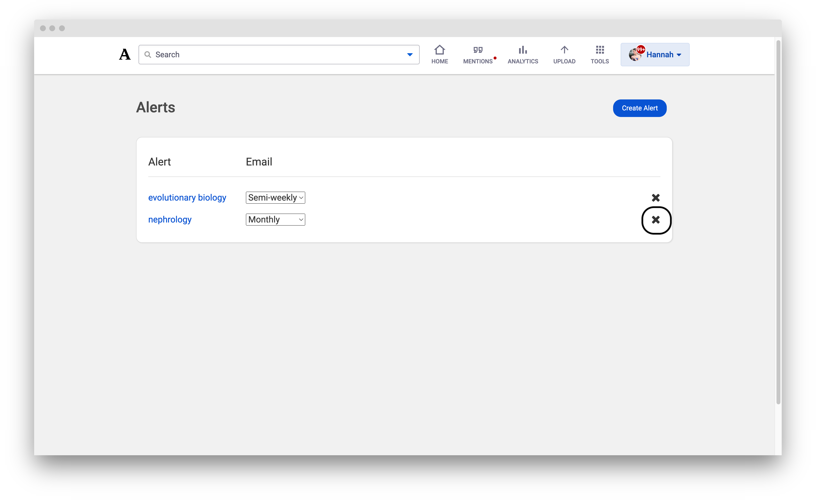Open the Monthly email frequency dropdown

275,219
